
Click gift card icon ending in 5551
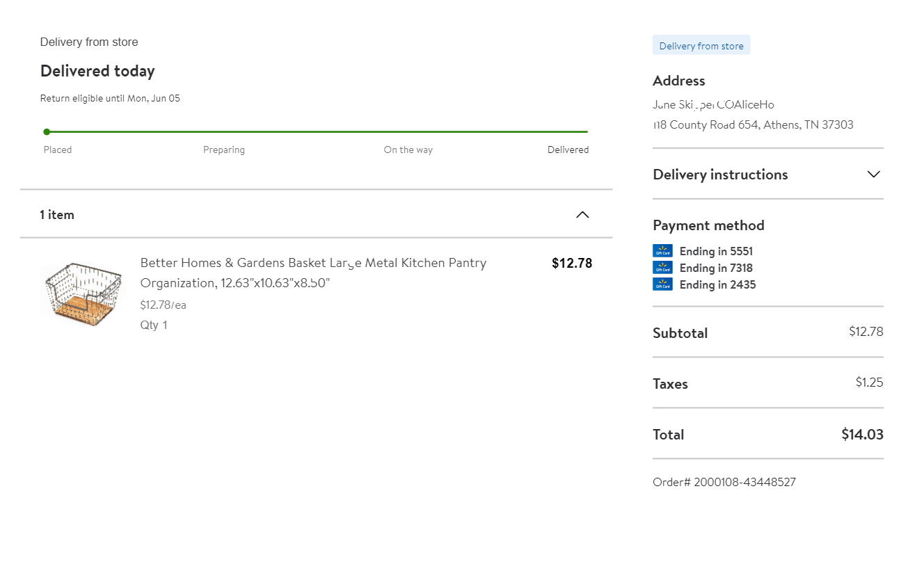[x=662, y=251]
